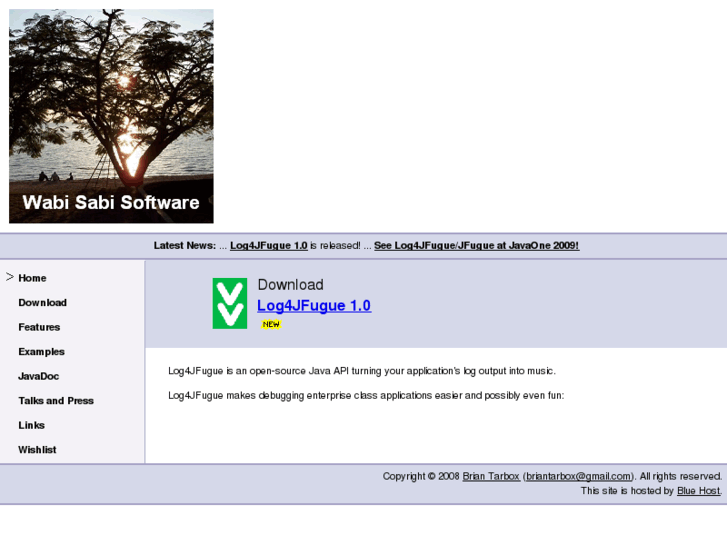The image size is (727, 545).
Task: Click the sentence about open-source Java API
Action: click(x=362, y=371)
